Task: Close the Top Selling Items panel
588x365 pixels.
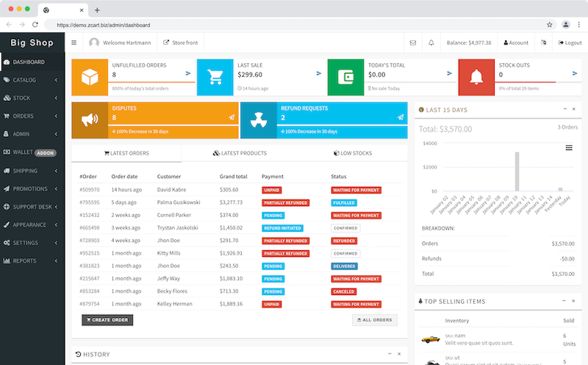Action: point(573,301)
